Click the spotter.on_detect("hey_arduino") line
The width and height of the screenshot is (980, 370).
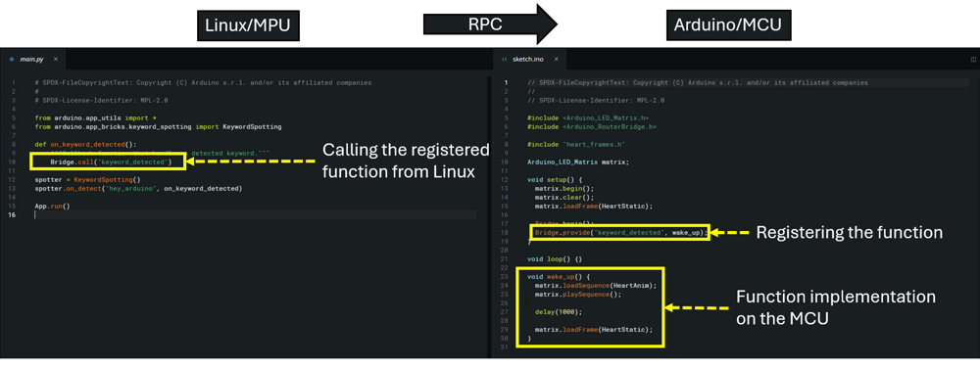[138, 189]
